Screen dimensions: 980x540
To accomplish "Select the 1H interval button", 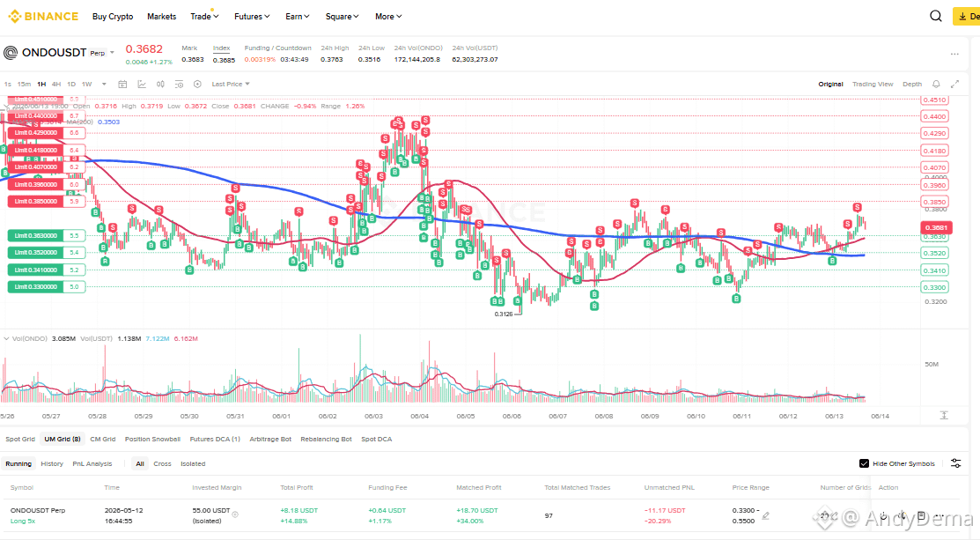I will click(41, 84).
